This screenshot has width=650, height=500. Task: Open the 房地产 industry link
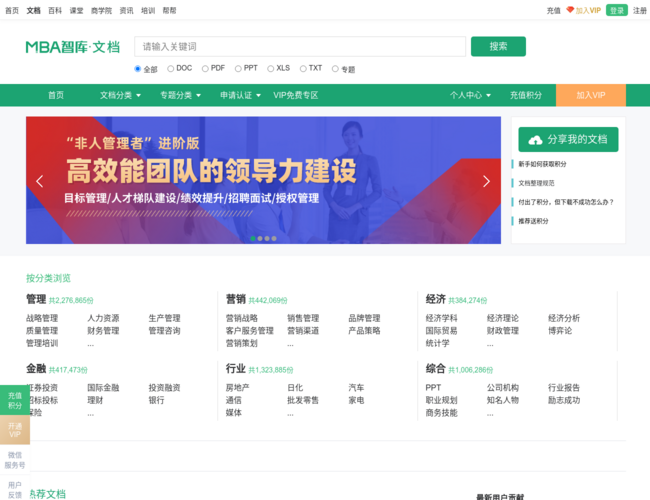tap(238, 388)
